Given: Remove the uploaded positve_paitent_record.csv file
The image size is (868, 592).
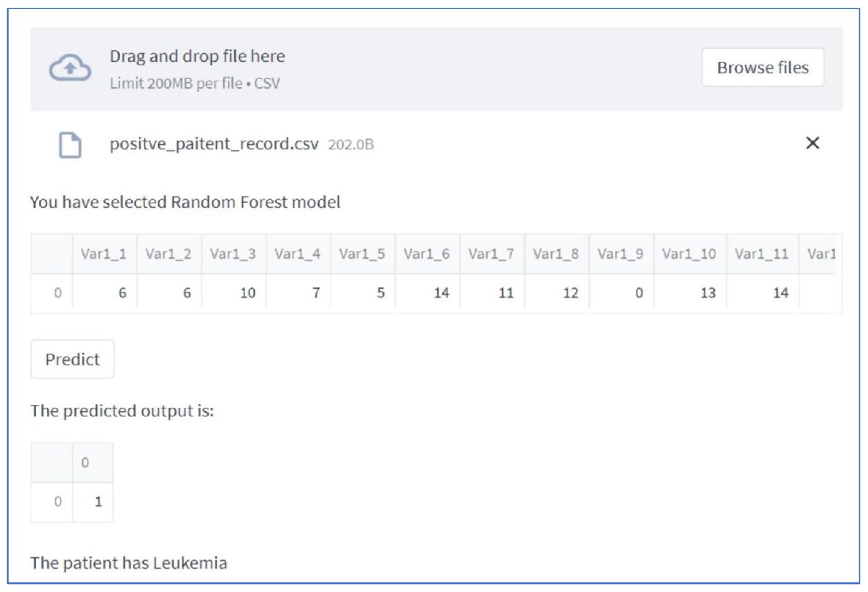Looking at the screenshot, I should click(812, 143).
